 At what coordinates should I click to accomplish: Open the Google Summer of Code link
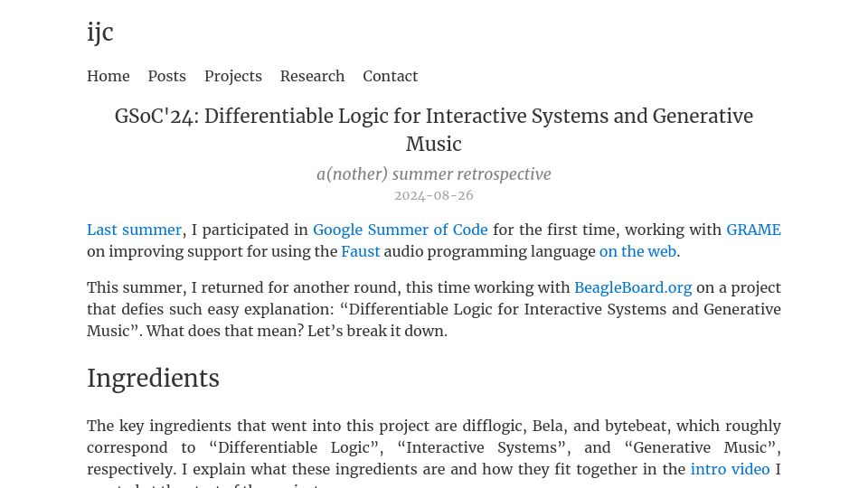[401, 230]
